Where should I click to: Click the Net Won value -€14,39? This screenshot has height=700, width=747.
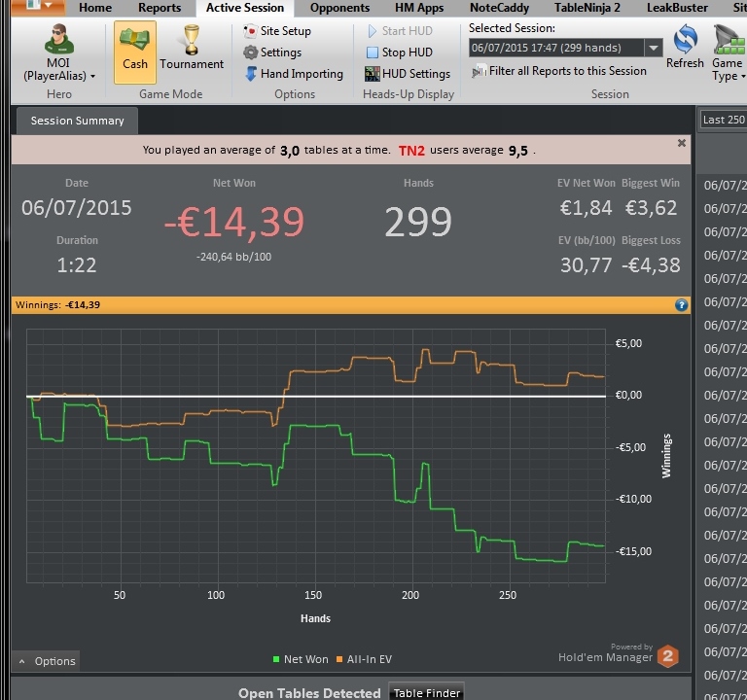(x=233, y=222)
